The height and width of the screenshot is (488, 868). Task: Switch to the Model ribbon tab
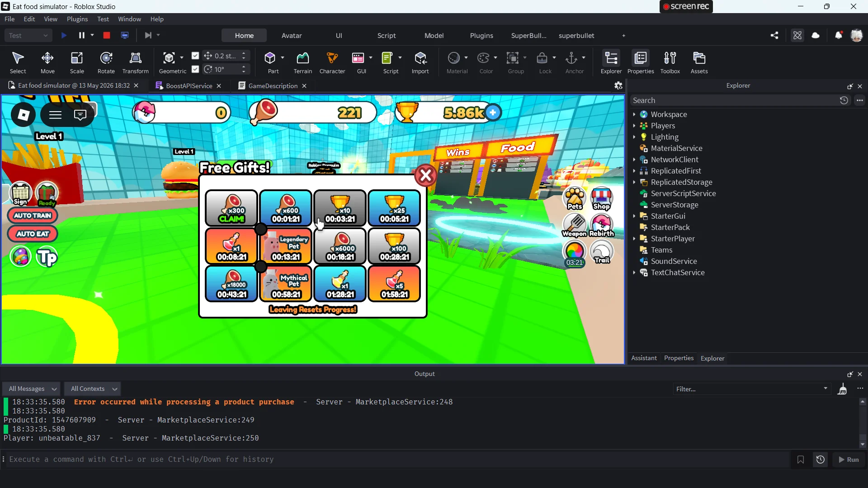click(434, 35)
